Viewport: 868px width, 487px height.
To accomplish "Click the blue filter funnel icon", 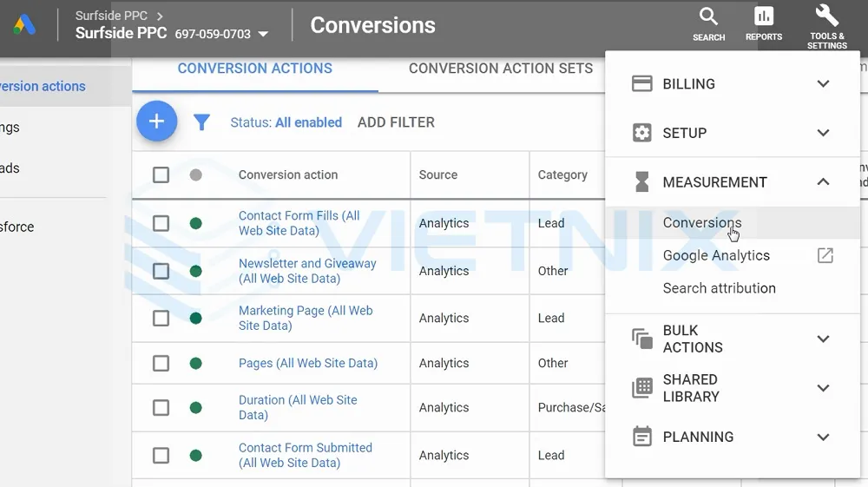I will 201,122.
